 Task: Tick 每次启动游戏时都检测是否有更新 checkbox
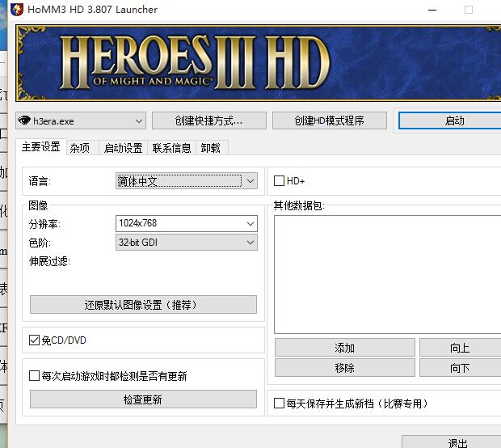point(34,376)
